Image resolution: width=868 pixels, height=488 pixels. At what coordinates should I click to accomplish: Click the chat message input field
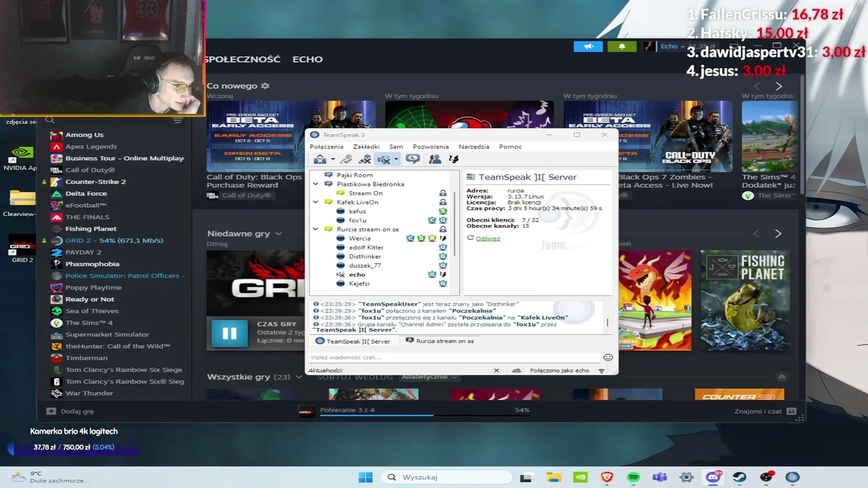[x=454, y=357]
